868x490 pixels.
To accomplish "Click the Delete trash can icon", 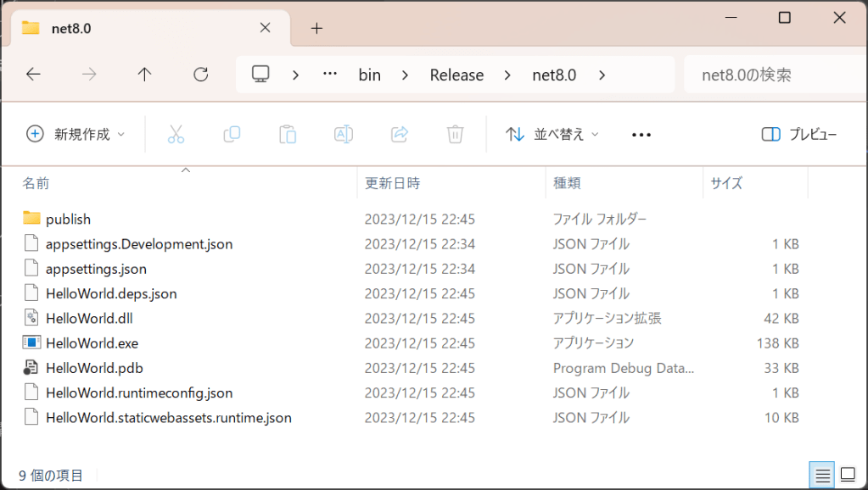I will click(456, 134).
